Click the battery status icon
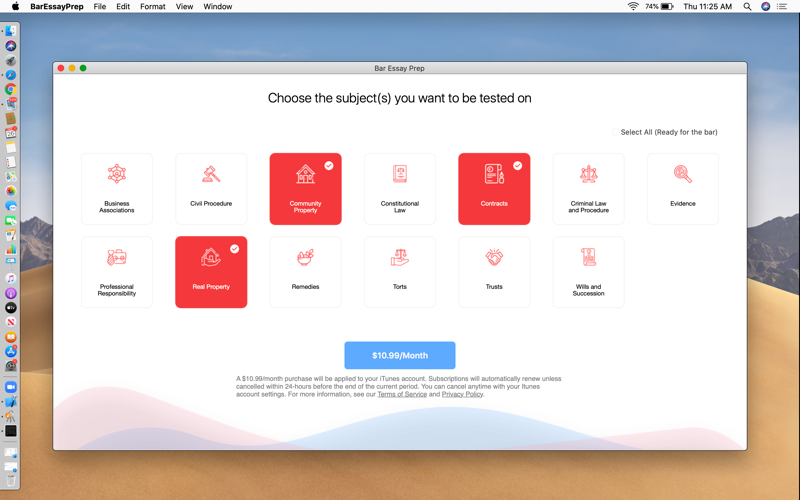 667,7
